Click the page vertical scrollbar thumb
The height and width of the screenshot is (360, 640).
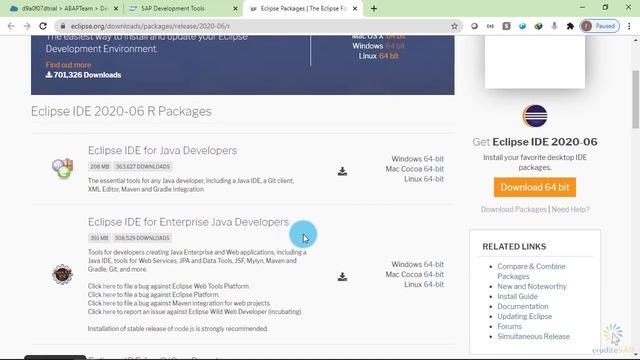636,99
